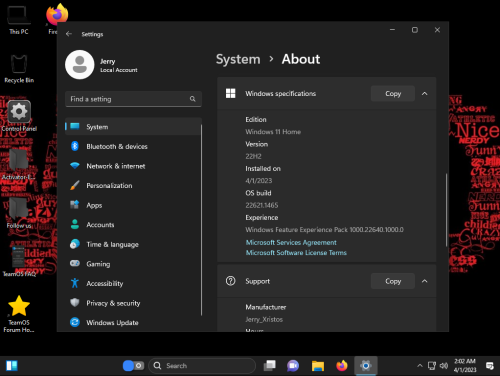
Task: Select the Installed on date 4/1/2023
Action: point(259,181)
